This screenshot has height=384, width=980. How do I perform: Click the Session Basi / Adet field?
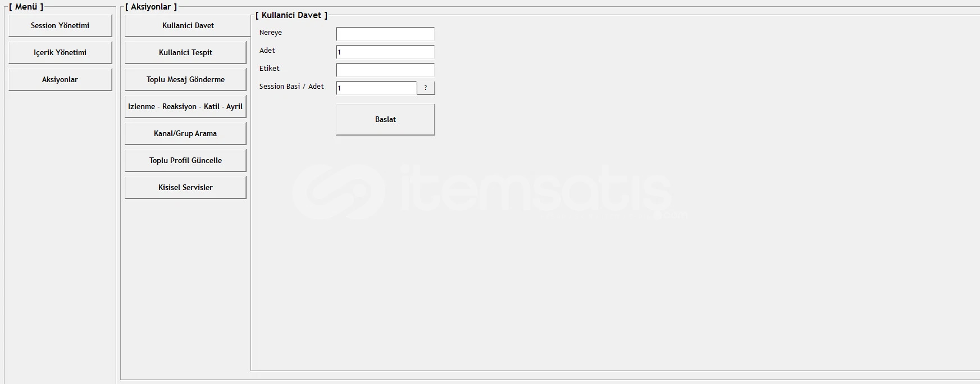point(376,88)
